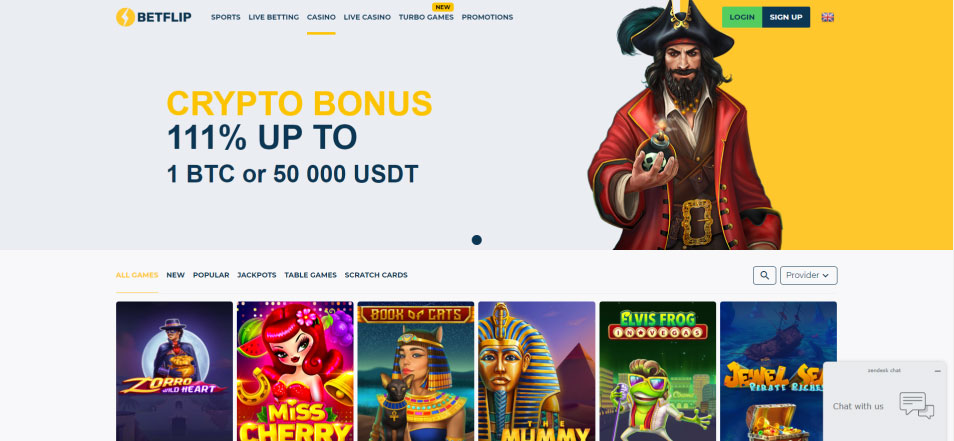
Task: Open the Zendesk chat bubble icon
Action: (x=916, y=406)
